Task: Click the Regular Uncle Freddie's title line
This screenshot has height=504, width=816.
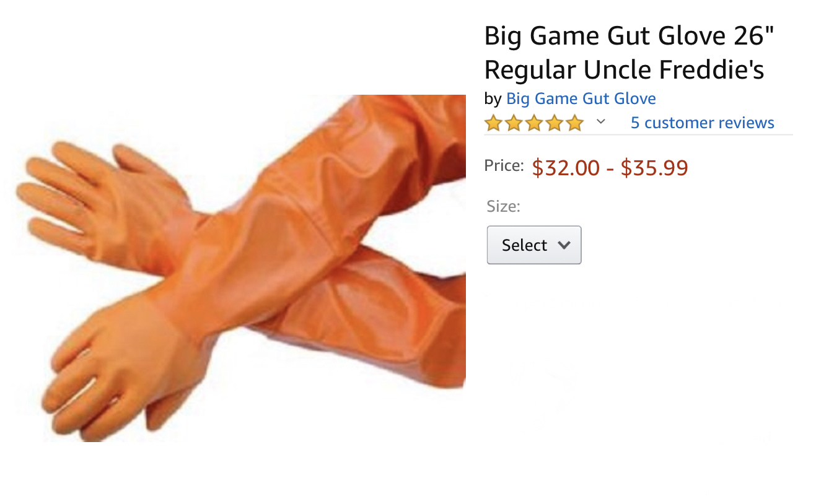Action: [624, 70]
